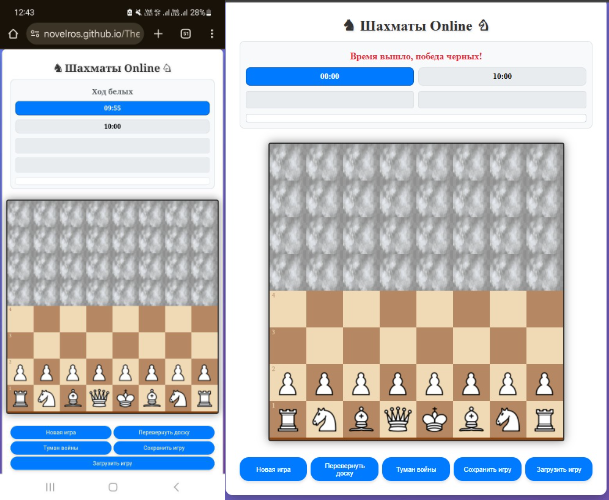Screen dimensions: 609x500
Task: Click empty square e4 in phone view board
Action: click(125, 319)
